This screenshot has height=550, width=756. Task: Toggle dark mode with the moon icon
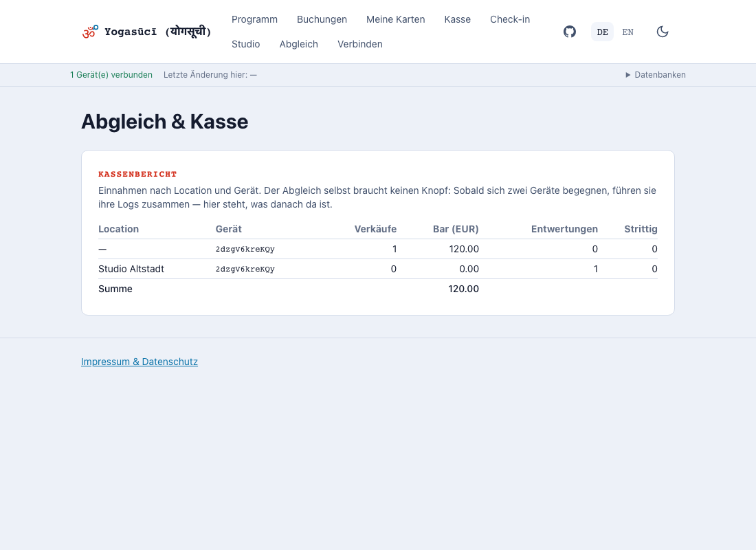663,32
